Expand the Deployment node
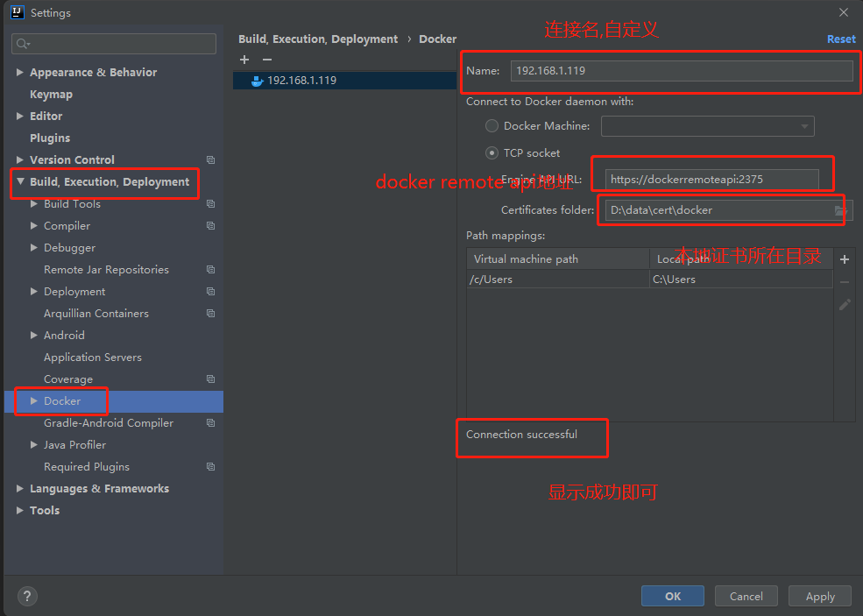 point(34,291)
